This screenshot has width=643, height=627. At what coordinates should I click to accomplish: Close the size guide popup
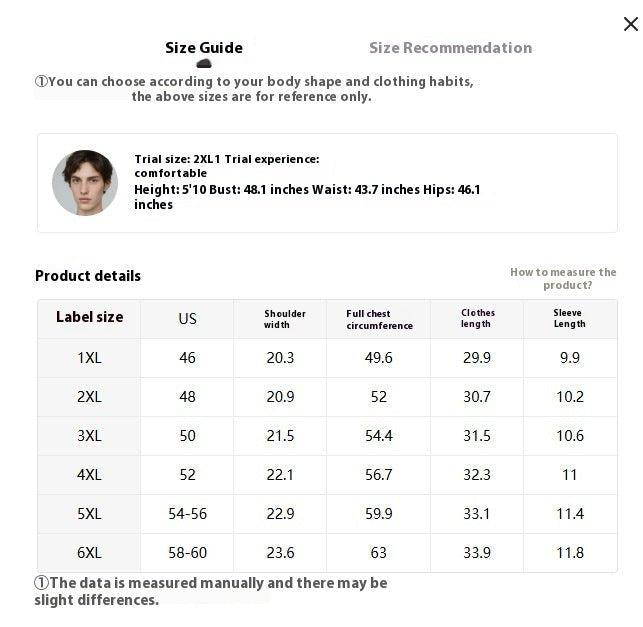tap(630, 24)
